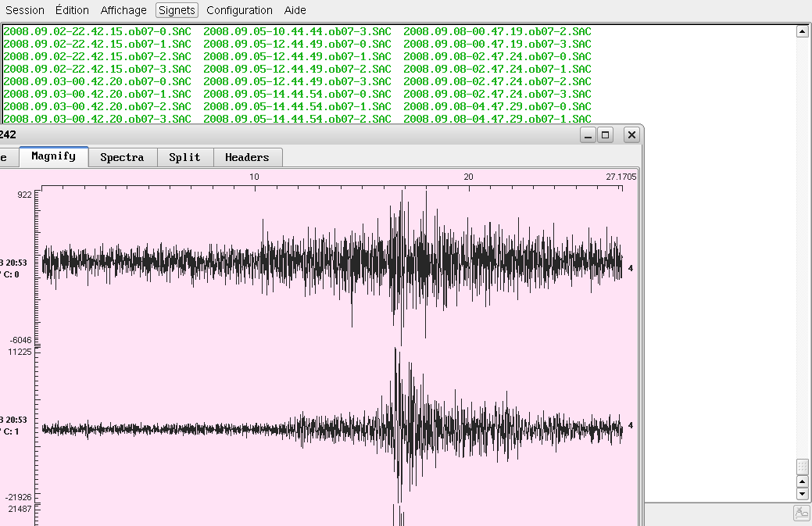Open the Configuration menu
Image resolution: width=812 pixels, height=526 pixels.
[x=239, y=10]
